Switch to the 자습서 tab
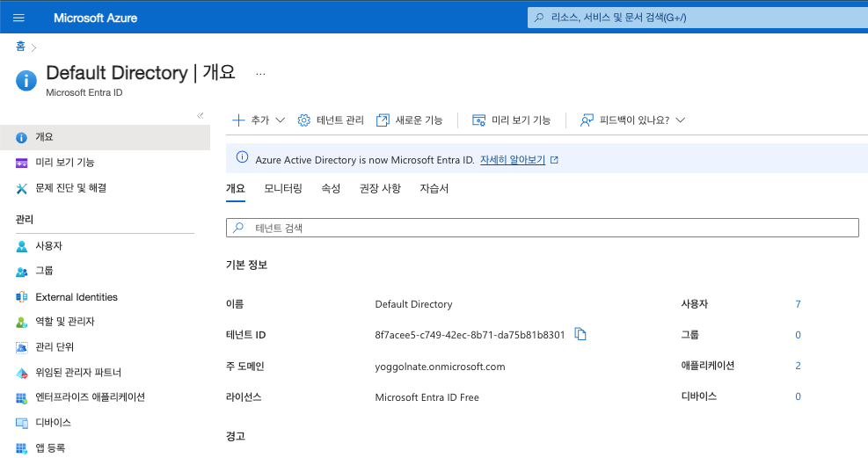This screenshot has height=458, width=868. [x=434, y=189]
